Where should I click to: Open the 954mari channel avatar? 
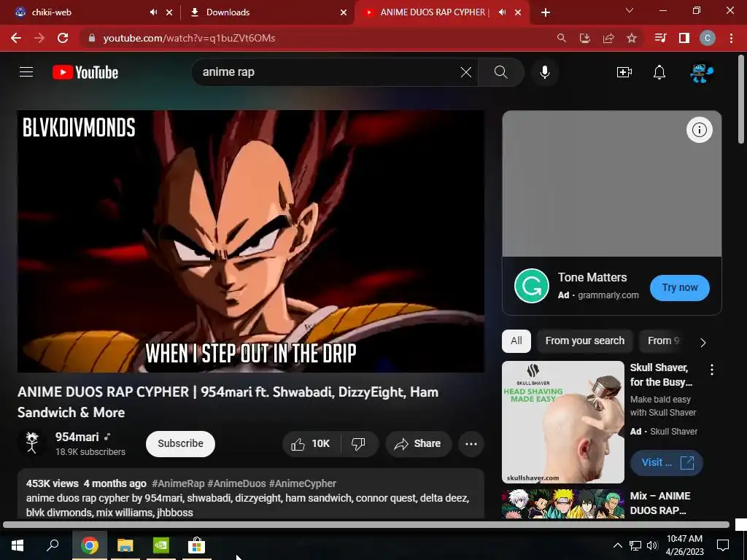[32, 443]
